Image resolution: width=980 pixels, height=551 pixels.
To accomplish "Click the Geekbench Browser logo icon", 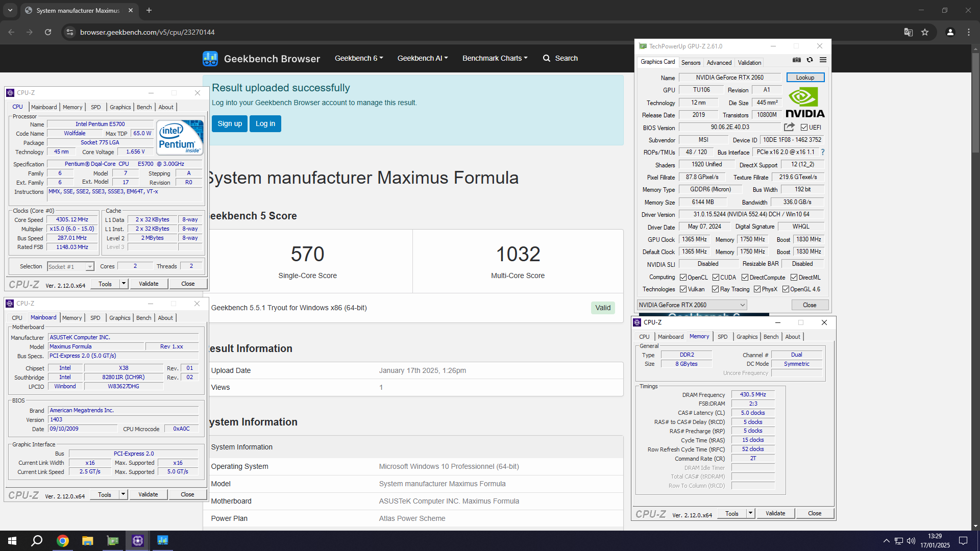I will click(x=210, y=59).
